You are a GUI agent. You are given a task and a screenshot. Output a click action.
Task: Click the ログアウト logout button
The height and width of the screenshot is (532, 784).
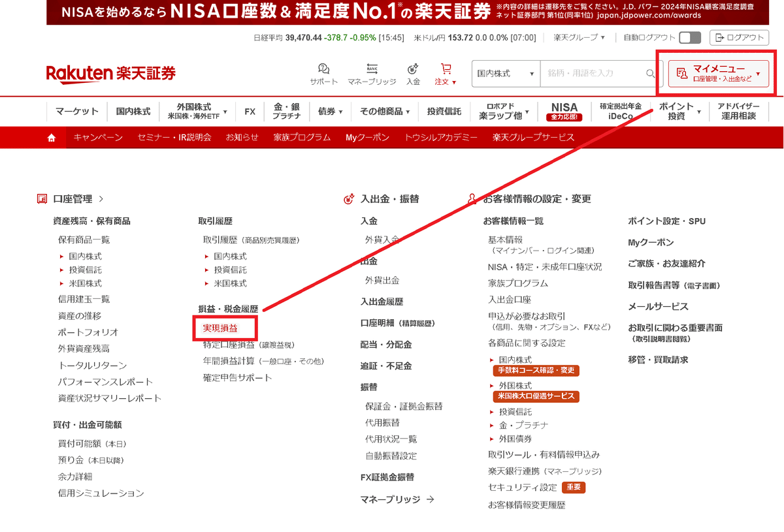tap(740, 38)
